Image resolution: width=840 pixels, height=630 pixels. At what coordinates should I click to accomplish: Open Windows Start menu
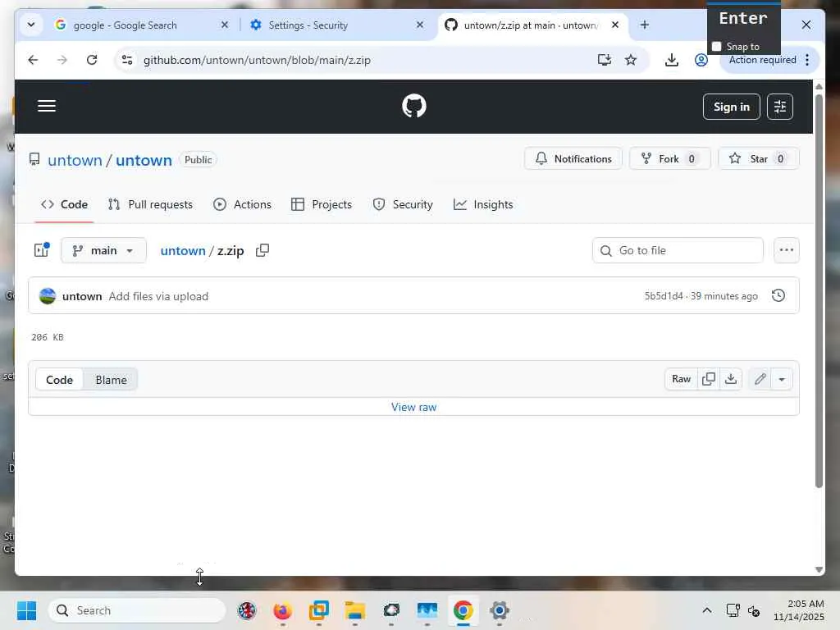pos(27,610)
